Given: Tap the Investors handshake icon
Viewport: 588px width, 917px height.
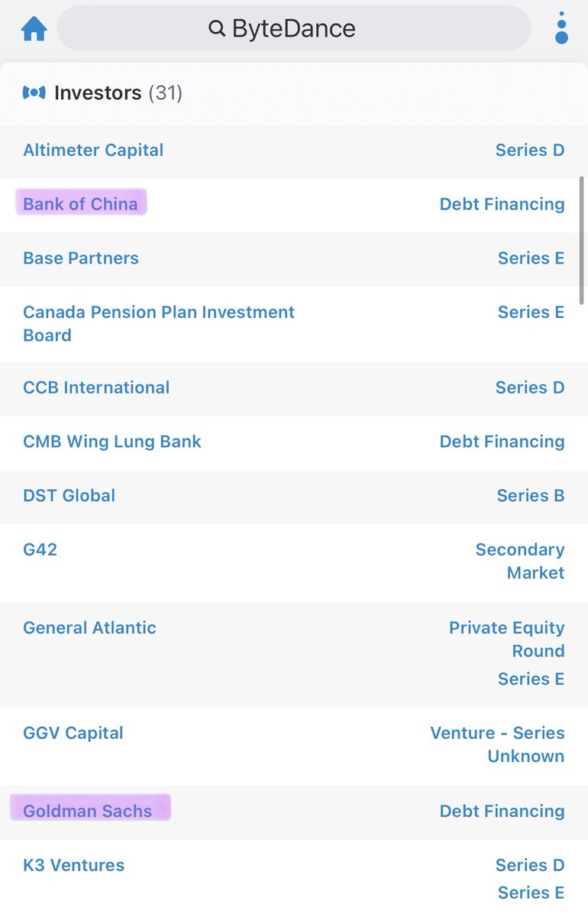Looking at the screenshot, I should pos(34,92).
